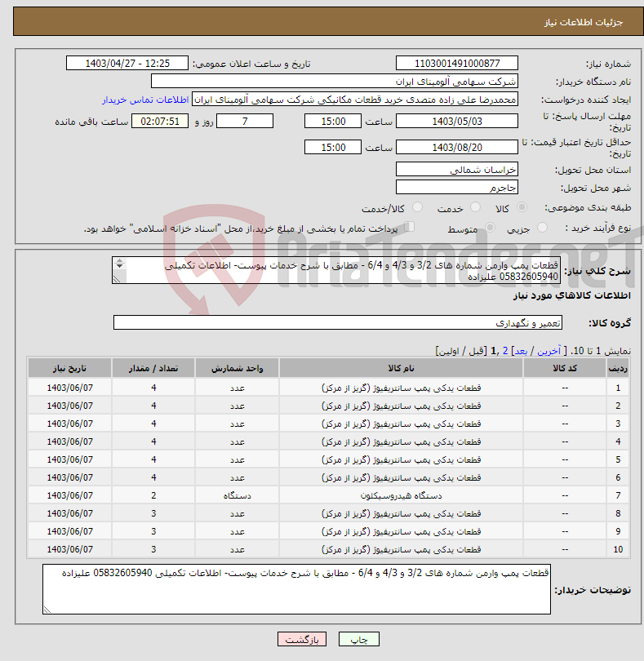Select the کالا radio button

tap(522, 207)
